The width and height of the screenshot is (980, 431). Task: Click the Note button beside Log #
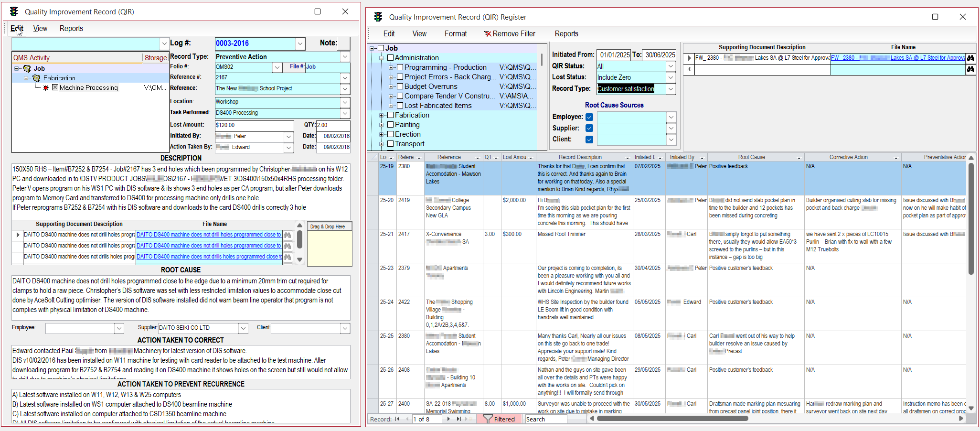click(x=343, y=43)
